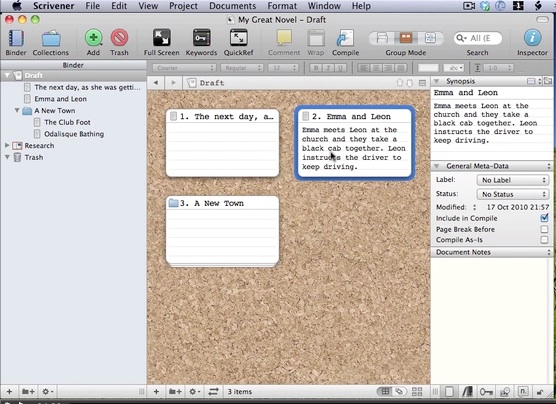
Task: Click the text color swatch in format bar
Action: click(x=428, y=68)
